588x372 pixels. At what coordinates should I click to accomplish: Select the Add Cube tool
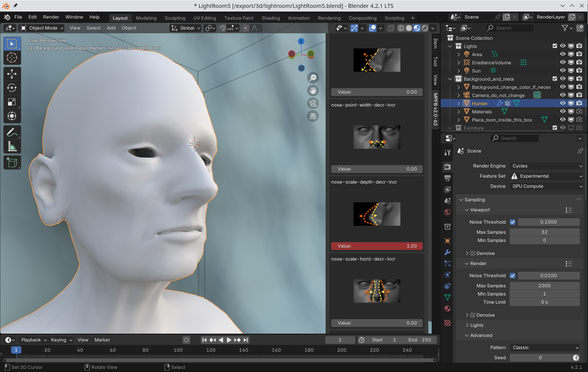(12, 163)
